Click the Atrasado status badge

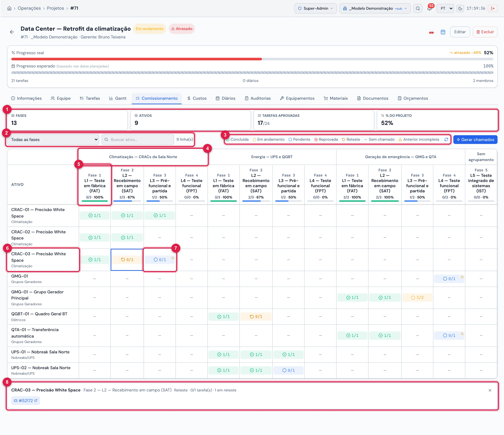pos(182,29)
